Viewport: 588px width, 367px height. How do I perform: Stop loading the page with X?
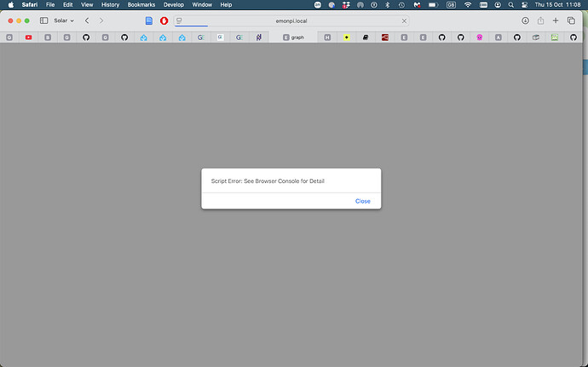404,21
